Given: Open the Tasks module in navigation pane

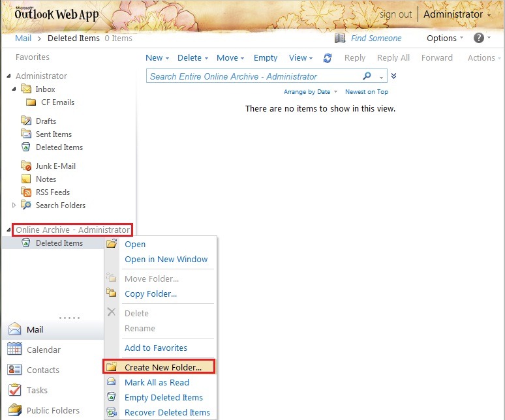Looking at the screenshot, I should tap(37, 390).
